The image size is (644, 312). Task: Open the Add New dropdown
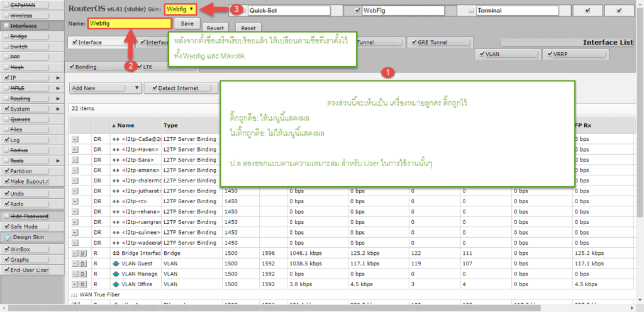106,88
